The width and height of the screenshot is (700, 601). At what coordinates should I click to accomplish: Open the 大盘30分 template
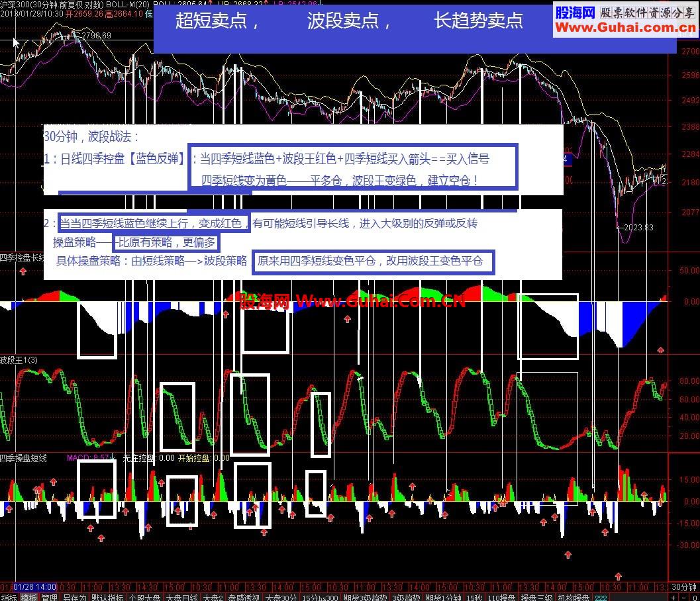click(281, 598)
